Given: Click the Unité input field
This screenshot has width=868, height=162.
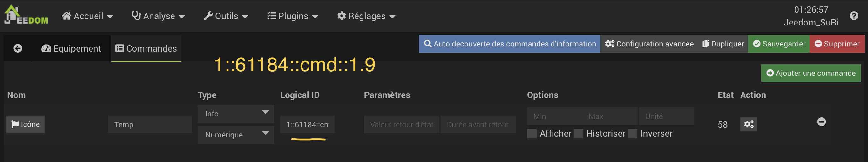Looking at the screenshot, I should (x=666, y=116).
